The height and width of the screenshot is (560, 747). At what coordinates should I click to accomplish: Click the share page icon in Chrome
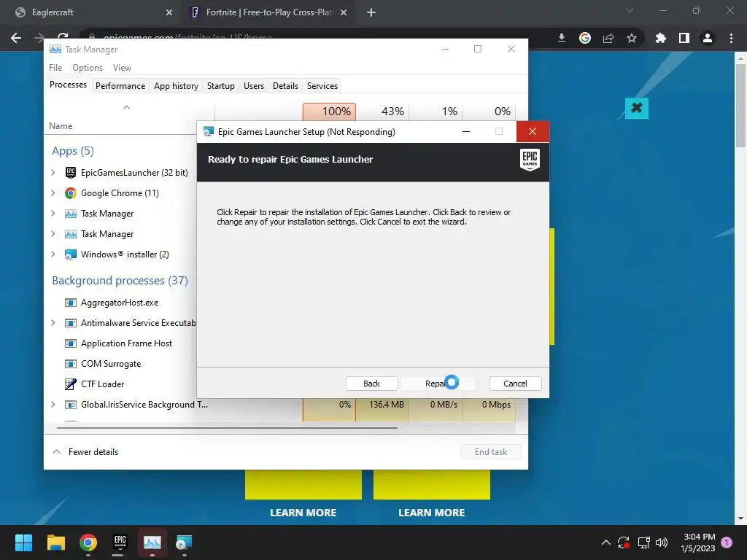[x=608, y=38]
